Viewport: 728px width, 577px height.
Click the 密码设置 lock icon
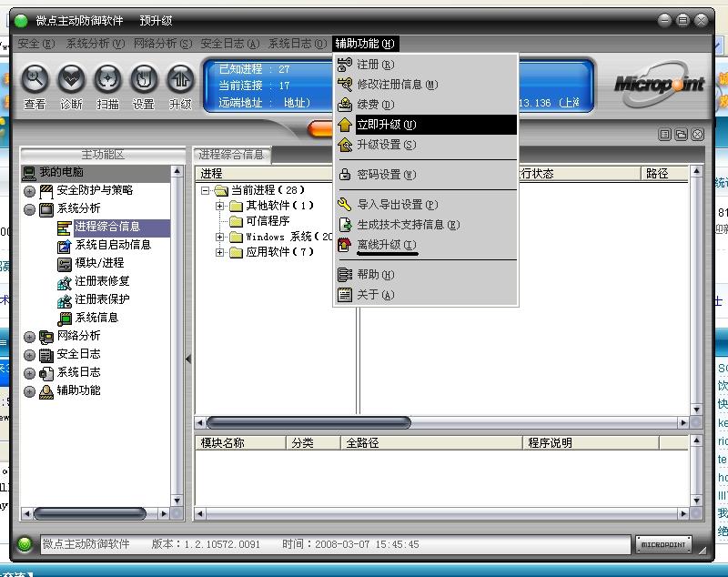coord(345,175)
